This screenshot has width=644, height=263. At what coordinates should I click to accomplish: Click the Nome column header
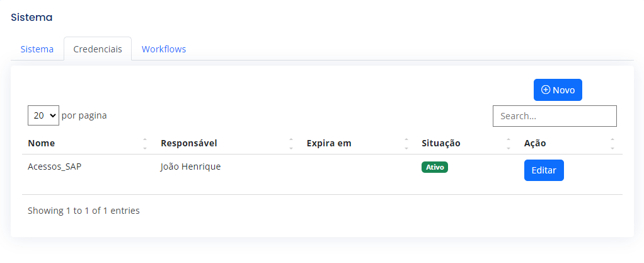(x=42, y=143)
